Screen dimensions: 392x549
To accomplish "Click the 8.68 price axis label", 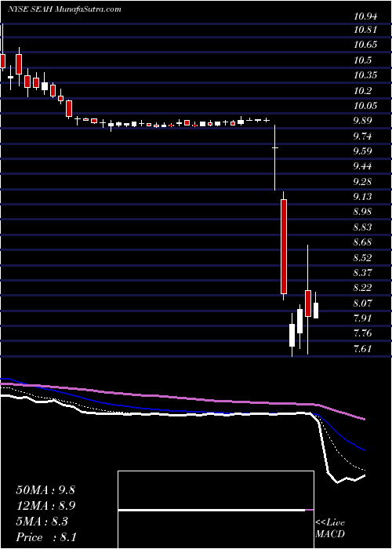I will [x=363, y=242].
